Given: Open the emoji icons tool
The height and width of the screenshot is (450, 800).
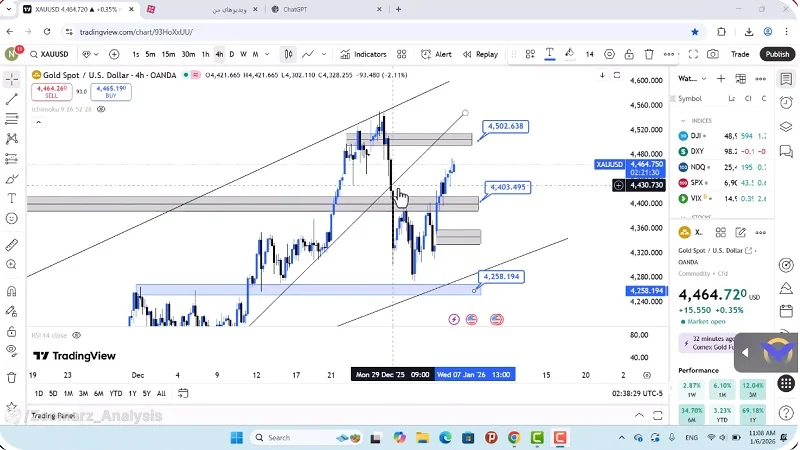Looking at the screenshot, I should (x=12, y=218).
